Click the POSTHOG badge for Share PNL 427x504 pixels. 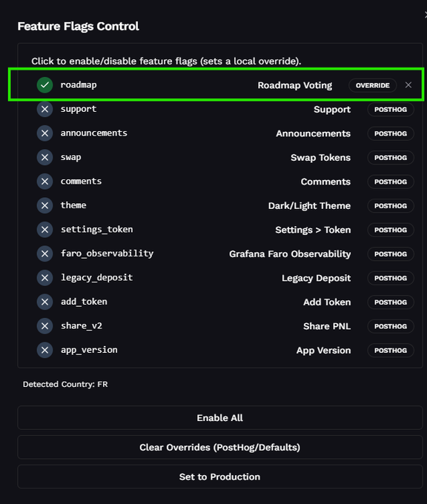coord(391,327)
